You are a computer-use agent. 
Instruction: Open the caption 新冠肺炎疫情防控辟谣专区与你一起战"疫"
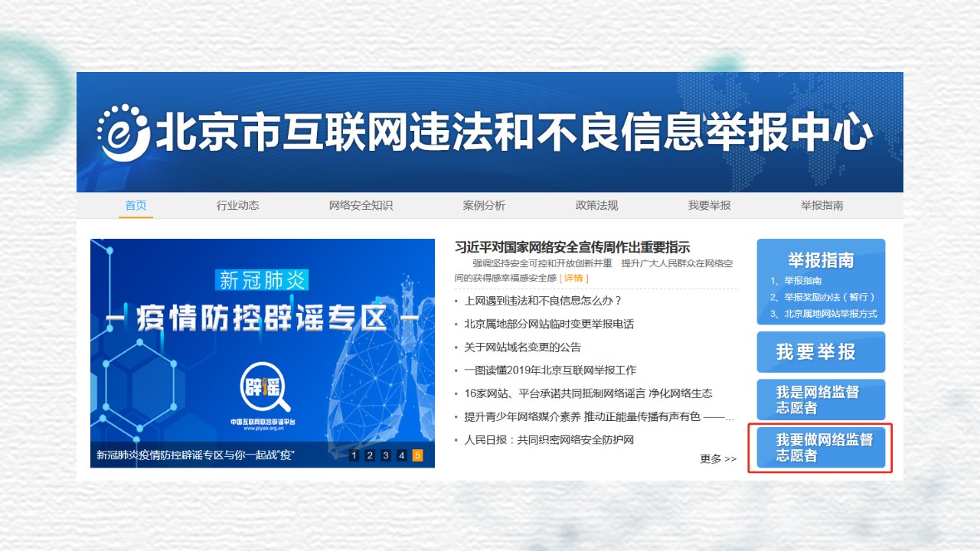pos(196,455)
